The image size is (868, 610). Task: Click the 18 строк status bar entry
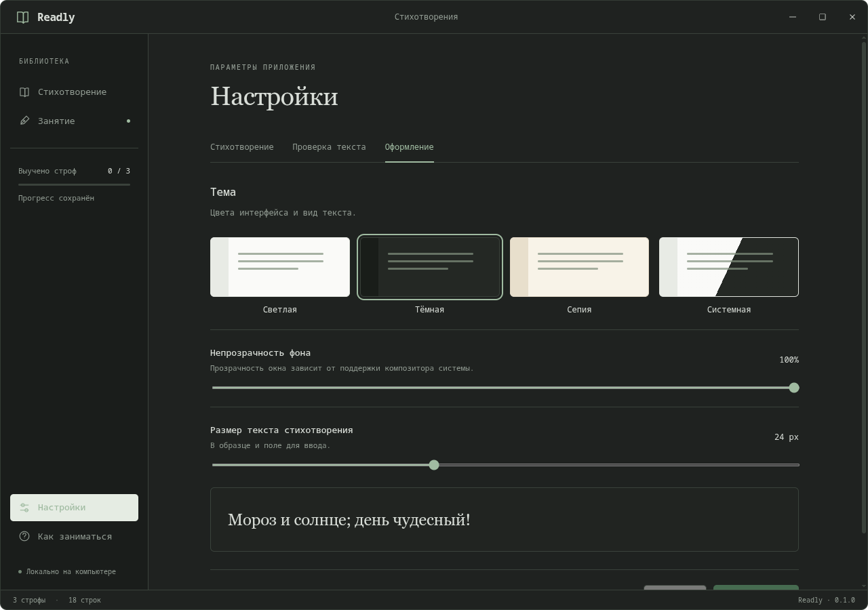[x=85, y=600]
